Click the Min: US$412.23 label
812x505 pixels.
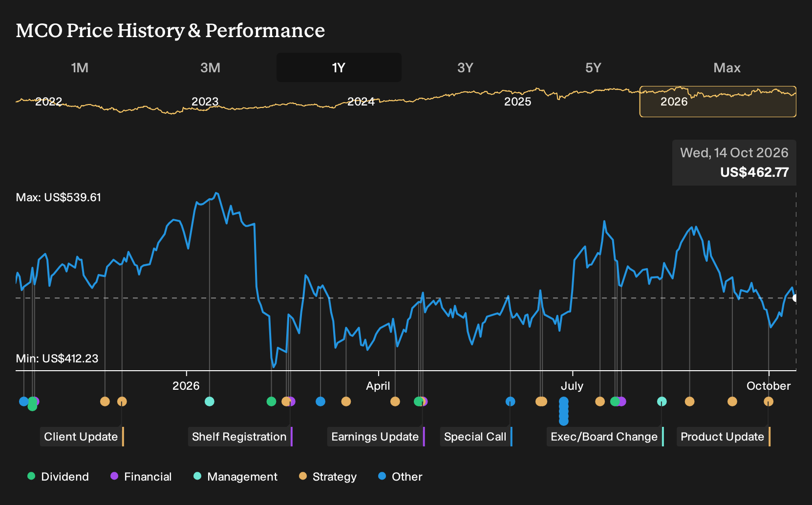pyautogui.click(x=57, y=358)
